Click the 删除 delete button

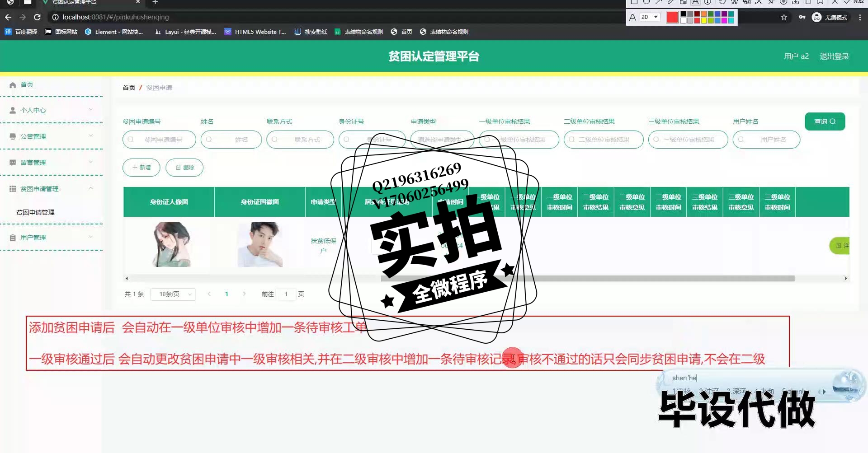[184, 168]
